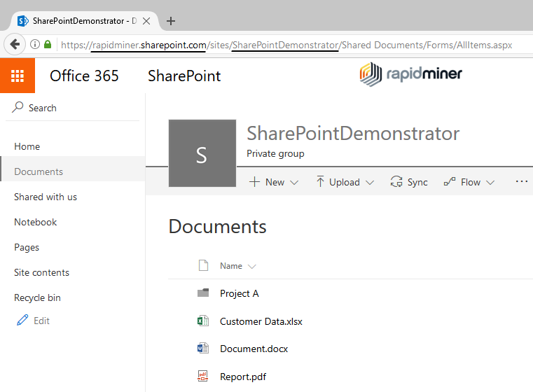Click the SharePointDemonstrator site title
Image resolution: width=533 pixels, height=392 pixels.
pos(353,133)
